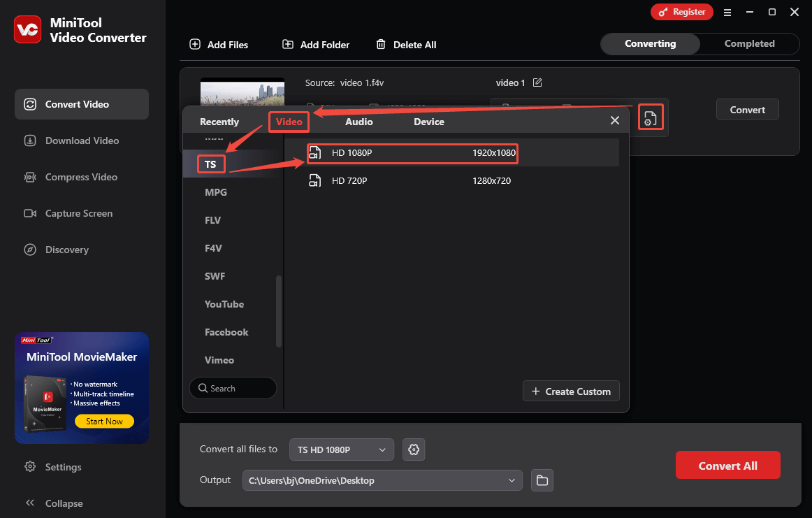Select TS in the format list
812x518 pixels.
point(210,164)
